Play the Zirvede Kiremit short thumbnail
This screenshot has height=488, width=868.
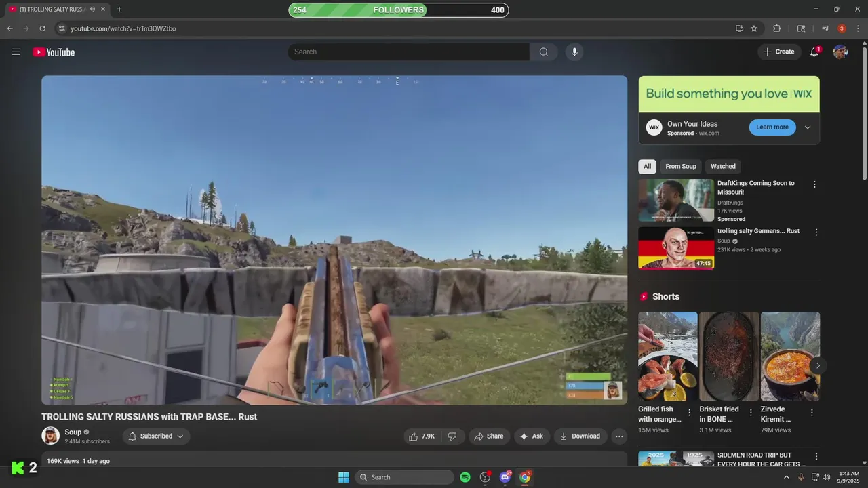790,357
